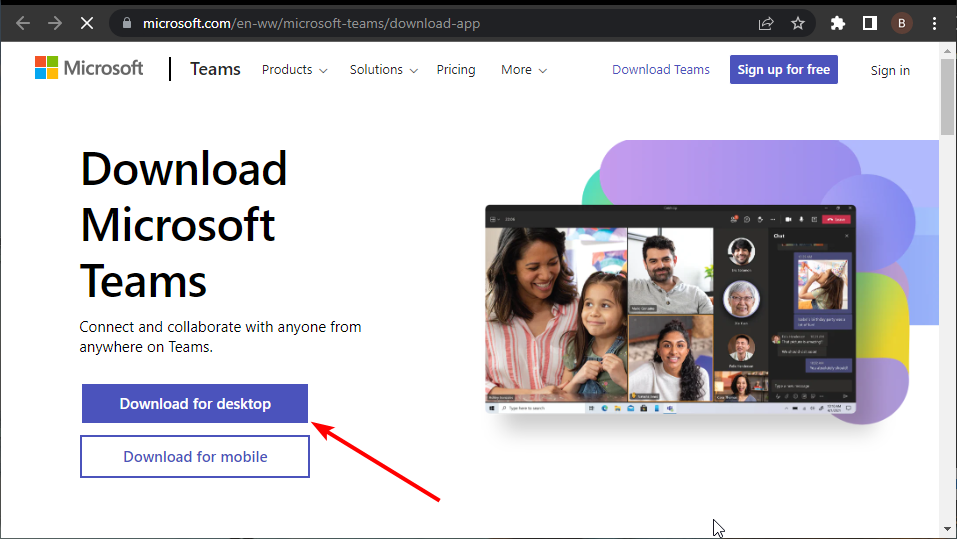The height and width of the screenshot is (539, 957).
Task: Expand the More dropdown menu
Action: coord(524,70)
